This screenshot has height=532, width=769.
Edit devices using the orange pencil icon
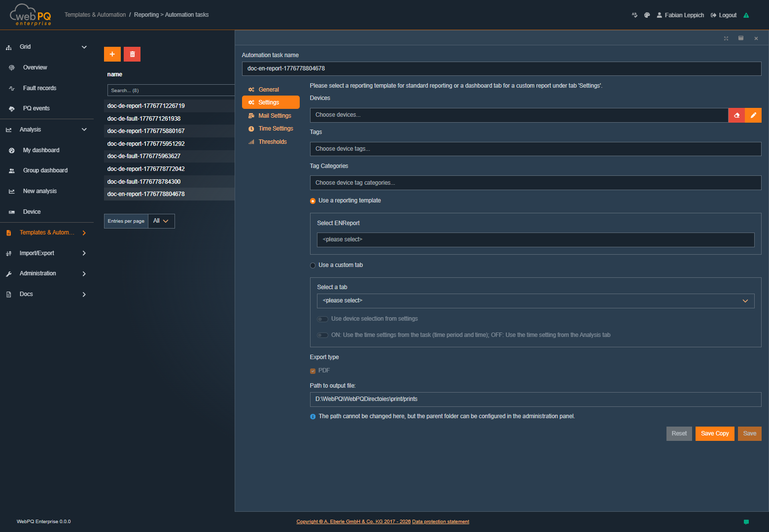pyautogui.click(x=753, y=115)
